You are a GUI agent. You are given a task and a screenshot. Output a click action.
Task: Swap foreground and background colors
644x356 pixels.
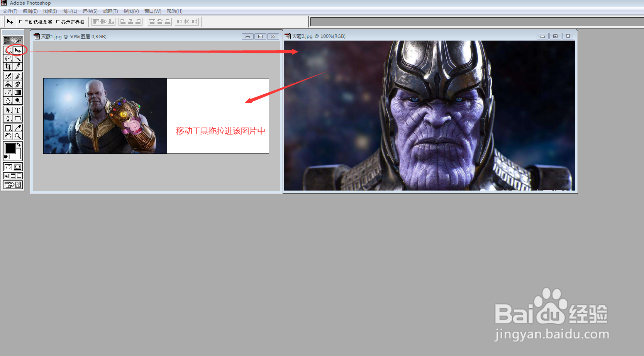(19, 145)
